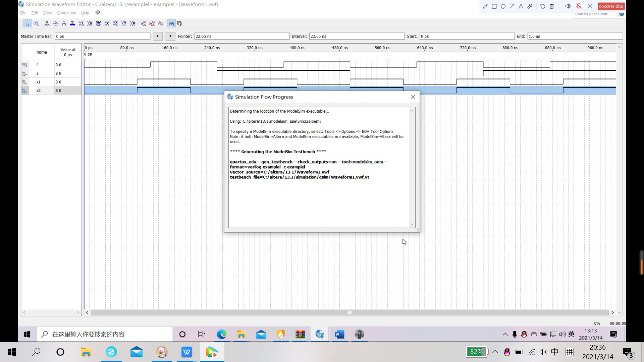Select the Zoom tool in toolbar
The height and width of the screenshot is (362, 644).
click(x=36, y=23)
